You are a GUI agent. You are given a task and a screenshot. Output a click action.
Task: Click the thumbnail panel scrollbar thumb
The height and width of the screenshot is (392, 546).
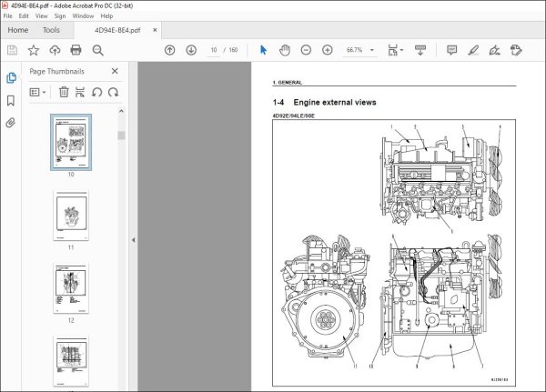point(121,136)
